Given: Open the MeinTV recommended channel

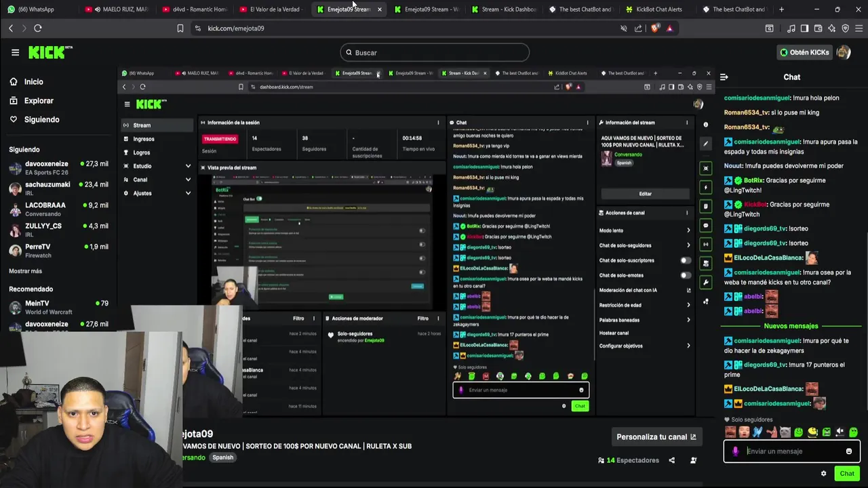Looking at the screenshot, I should (x=58, y=307).
